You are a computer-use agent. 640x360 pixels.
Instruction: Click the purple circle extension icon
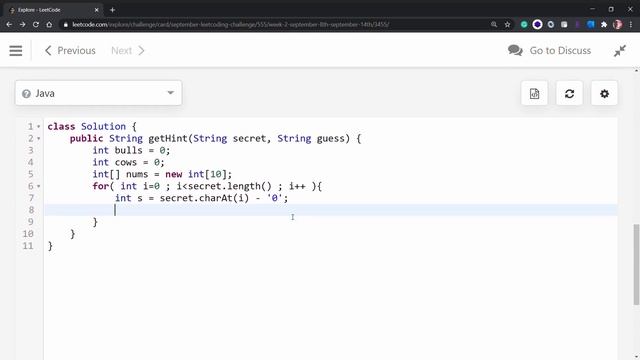coord(537,24)
